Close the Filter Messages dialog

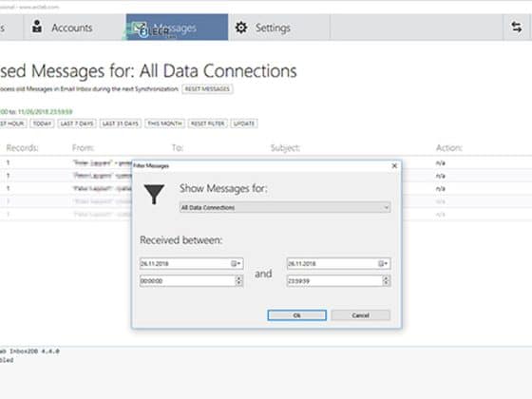(x=394, y=166)
